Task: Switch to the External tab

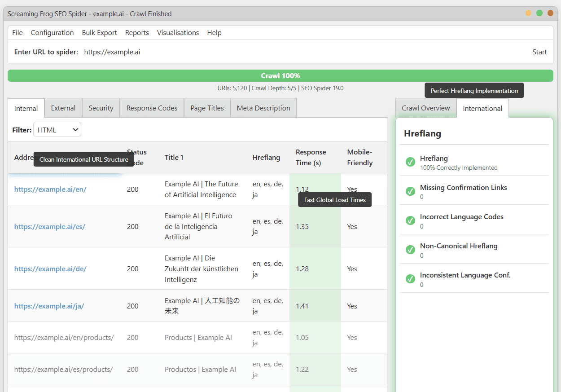Action: [x=63, y=108]
